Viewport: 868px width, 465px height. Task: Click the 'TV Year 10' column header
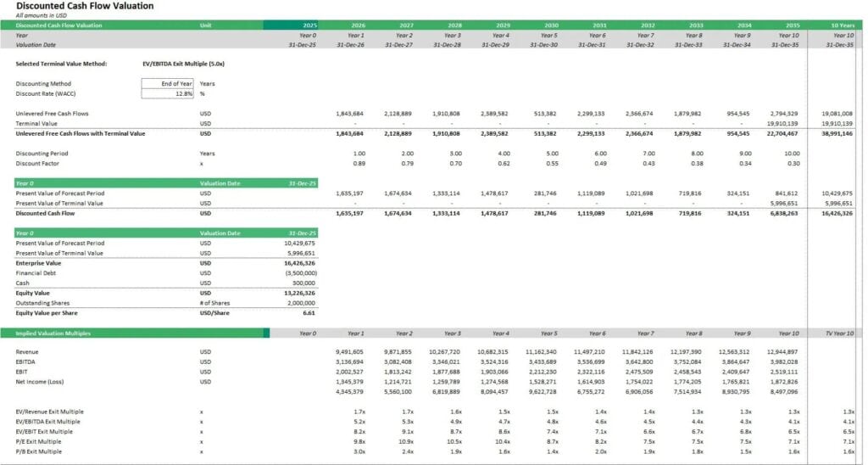tap(839, 333)
